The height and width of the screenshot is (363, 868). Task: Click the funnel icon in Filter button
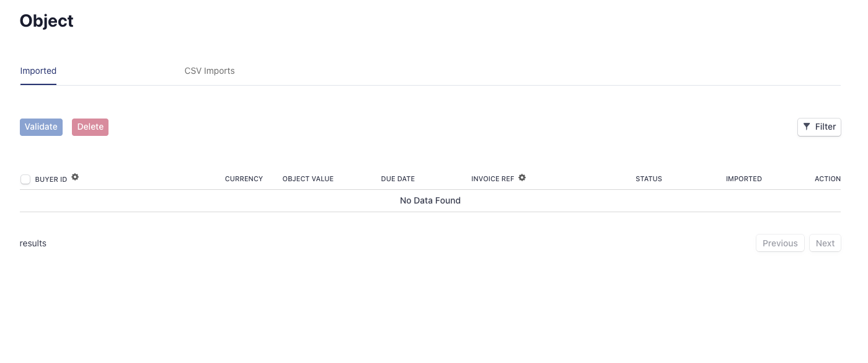[x=807, y=127]
